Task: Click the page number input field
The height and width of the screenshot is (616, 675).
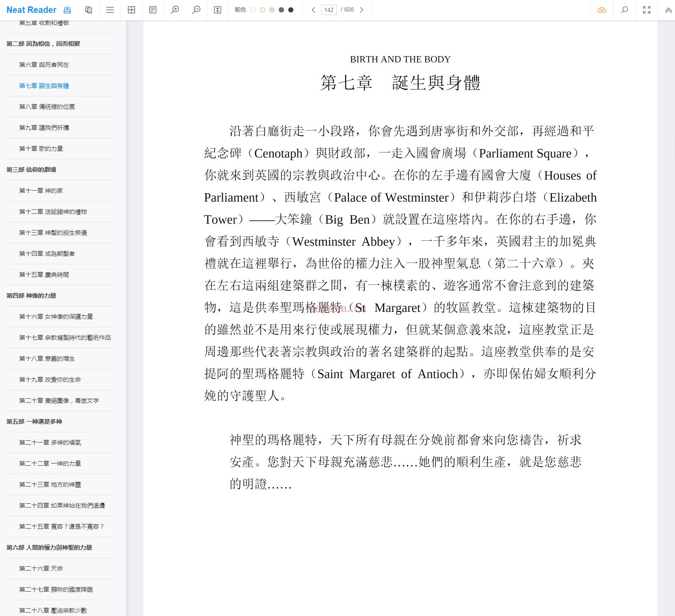Action: point(329,10)
